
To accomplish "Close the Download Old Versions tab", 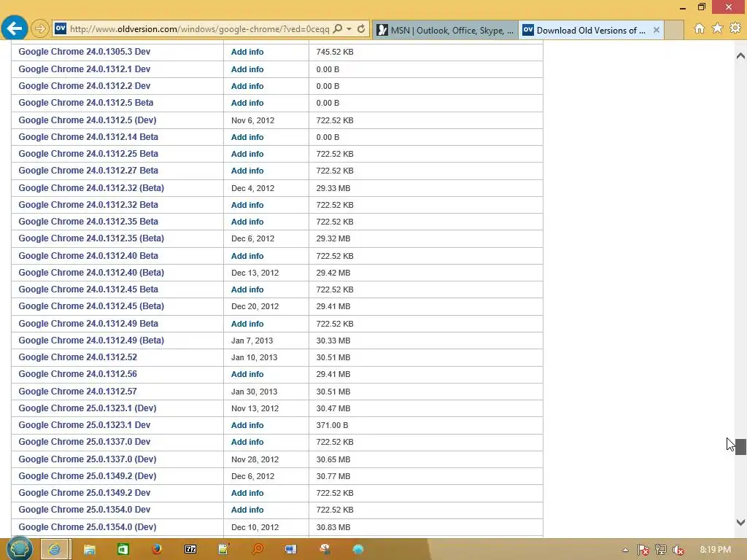I will pos(656,30).
